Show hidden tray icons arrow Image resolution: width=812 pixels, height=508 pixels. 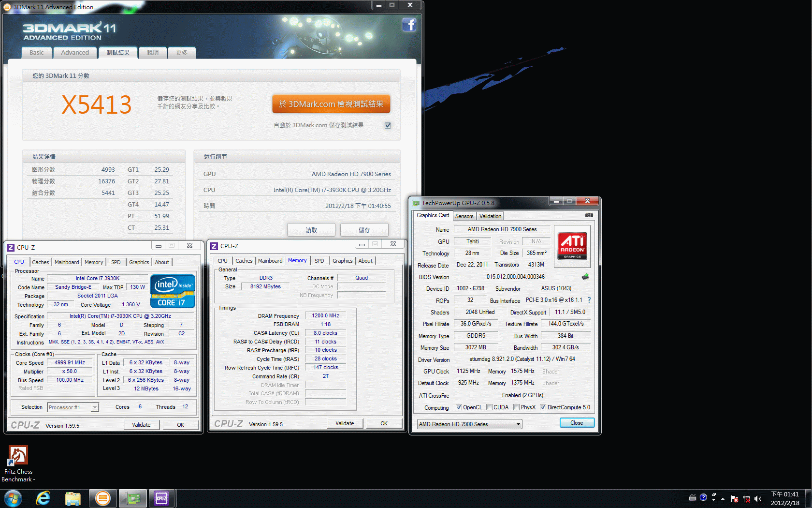pos(723,498)
